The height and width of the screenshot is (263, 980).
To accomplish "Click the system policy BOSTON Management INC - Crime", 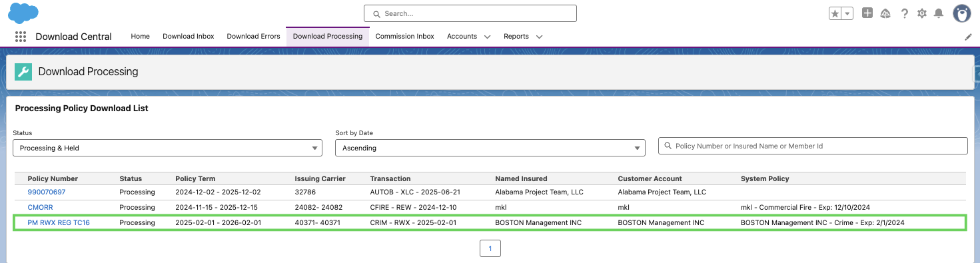I will tap(822, 222).
